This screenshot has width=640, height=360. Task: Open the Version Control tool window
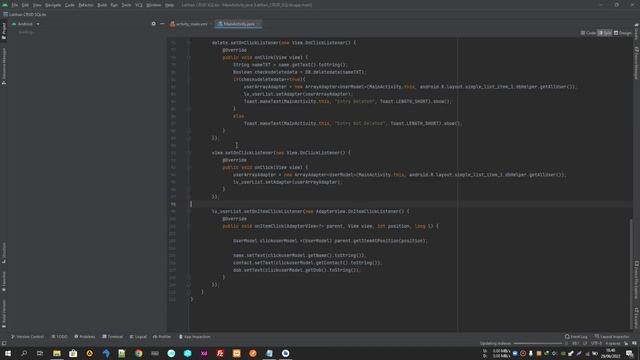[27, 337]
